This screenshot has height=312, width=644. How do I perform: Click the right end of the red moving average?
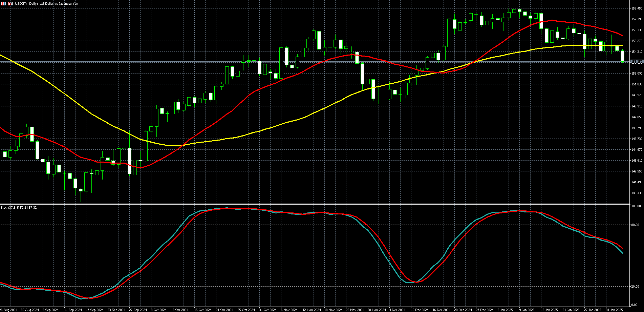click(x=622, y=36)
